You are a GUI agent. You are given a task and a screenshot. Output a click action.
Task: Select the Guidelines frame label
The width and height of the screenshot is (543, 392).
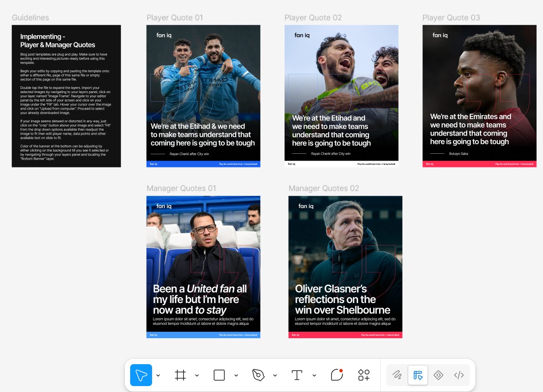[31, 18]
